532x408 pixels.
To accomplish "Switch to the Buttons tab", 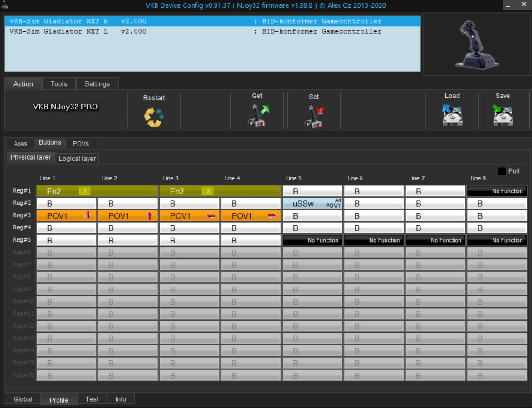I will click(50, 142).
